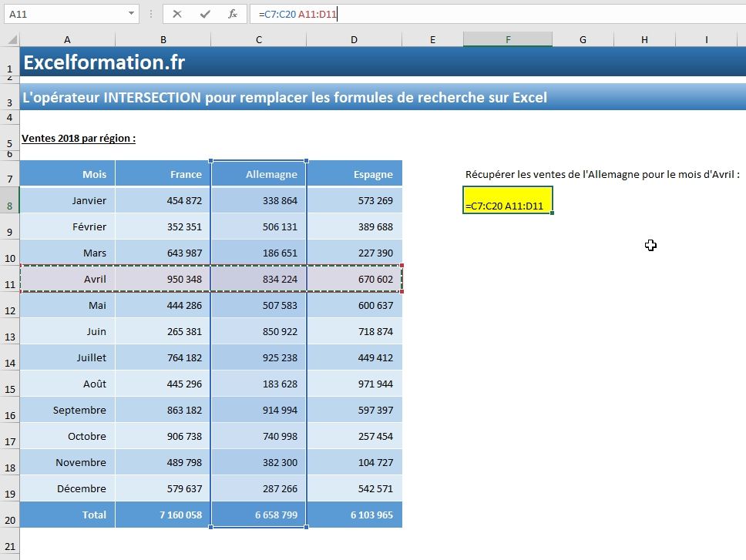Click the 'Février' month cell
746x560 pixels.
(67, 226)
